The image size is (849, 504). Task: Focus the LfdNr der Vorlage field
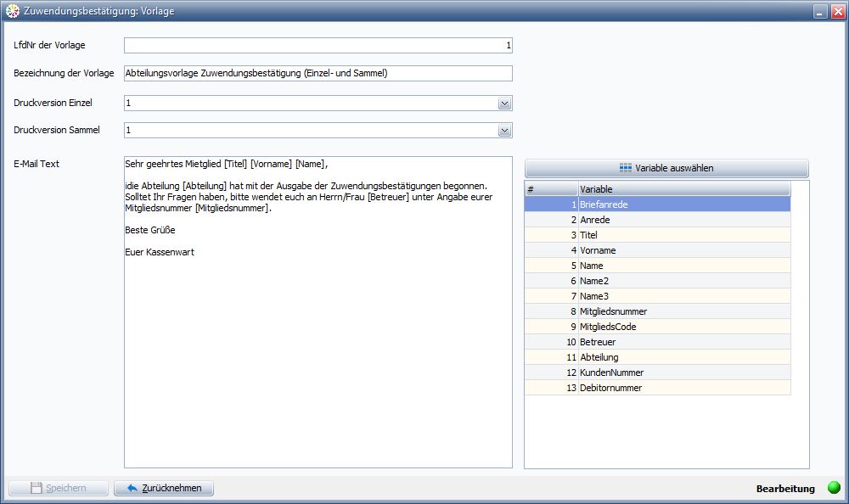(x=318, y=46)
